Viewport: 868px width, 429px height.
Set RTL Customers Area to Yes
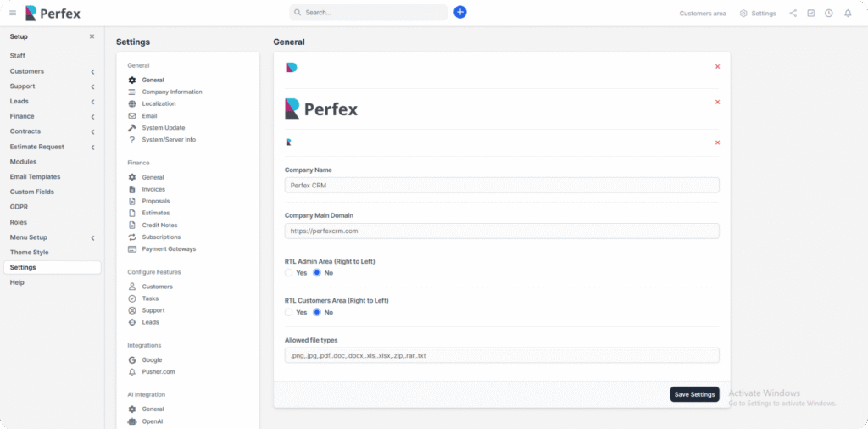(288, 312)
